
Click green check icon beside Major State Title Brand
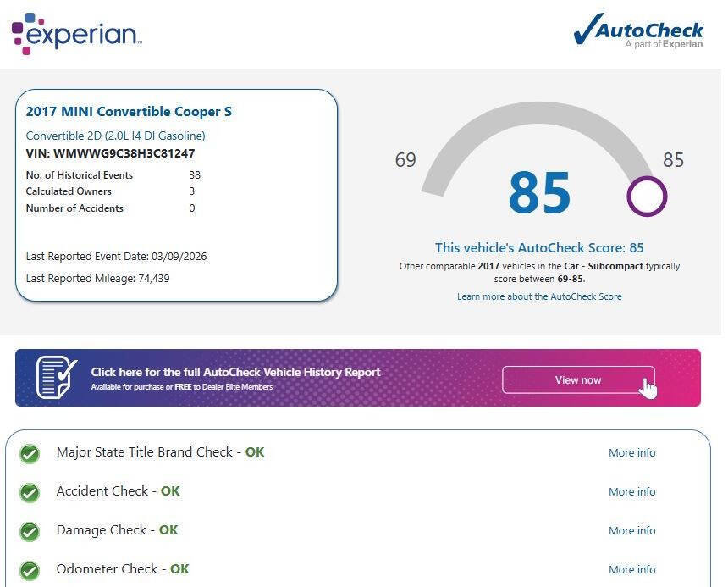tap(30, 454)
